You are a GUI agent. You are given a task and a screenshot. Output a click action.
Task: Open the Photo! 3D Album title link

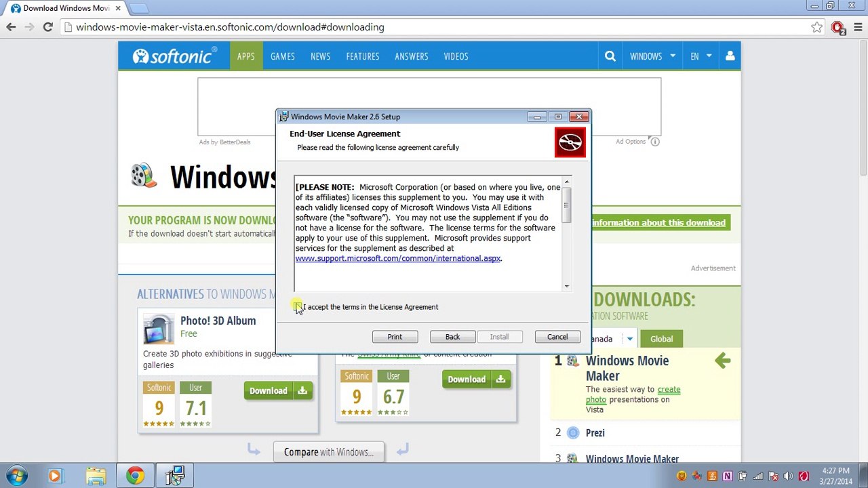[x=218, y=321]
